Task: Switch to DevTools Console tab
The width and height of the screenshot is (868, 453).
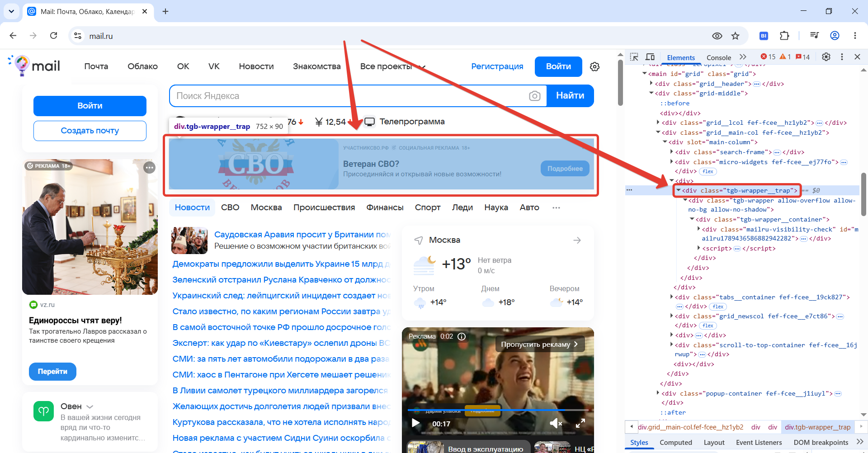Action: point(719,57)
